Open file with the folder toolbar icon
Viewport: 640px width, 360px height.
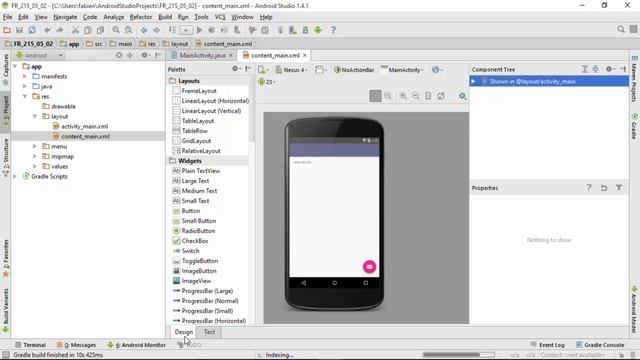pos(7,30)
